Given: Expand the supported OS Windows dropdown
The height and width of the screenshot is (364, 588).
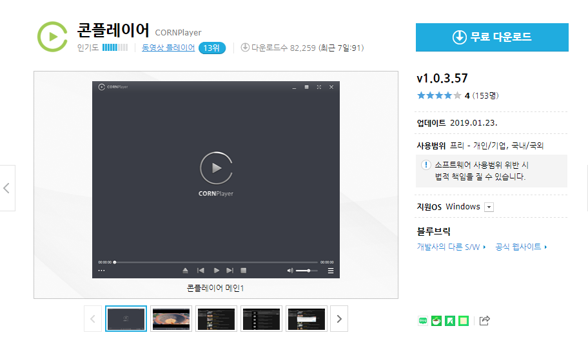Looking at the screenshot, I should [x=489, y=207].
